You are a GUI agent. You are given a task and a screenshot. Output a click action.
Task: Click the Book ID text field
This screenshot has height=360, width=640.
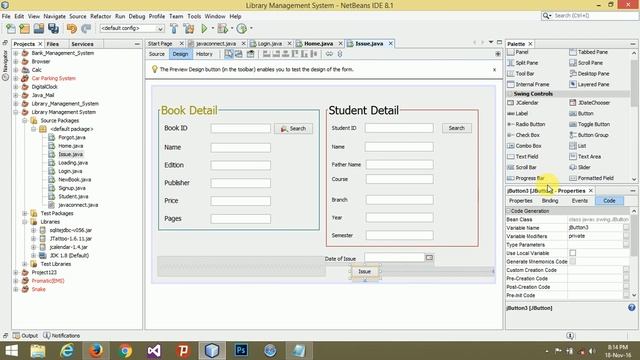coord(240,129)
